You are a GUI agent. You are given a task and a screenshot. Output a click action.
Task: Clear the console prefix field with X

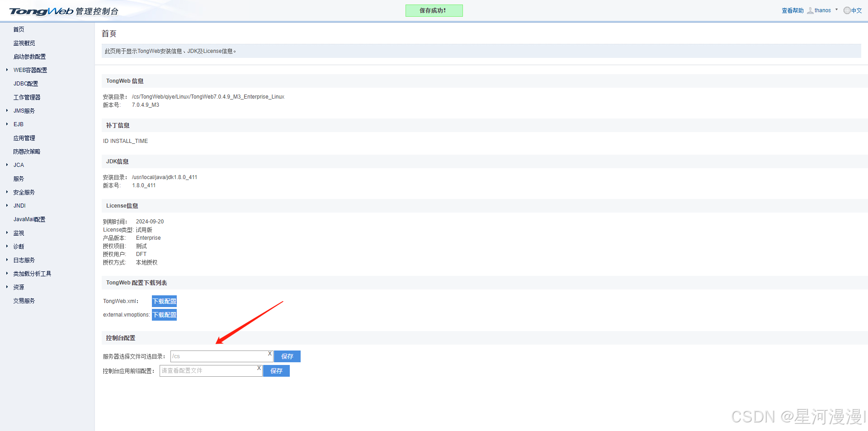(x=259, y=368)
